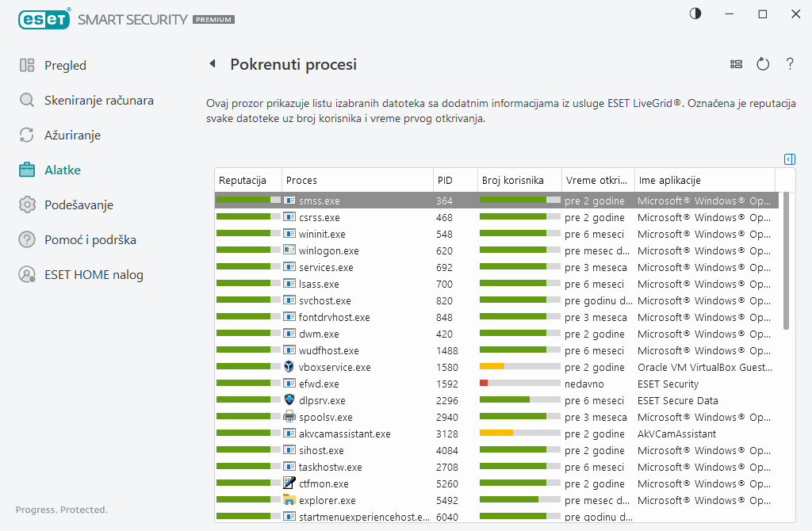Open Skeniranje računara with the magnifier icon
This screenshot has width=812, height=531.
click(26, 100)
